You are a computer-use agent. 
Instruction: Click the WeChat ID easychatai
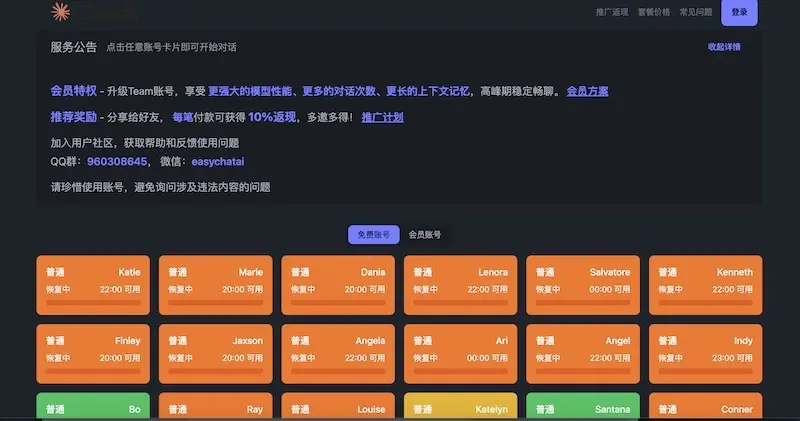[x=218, y=162]
